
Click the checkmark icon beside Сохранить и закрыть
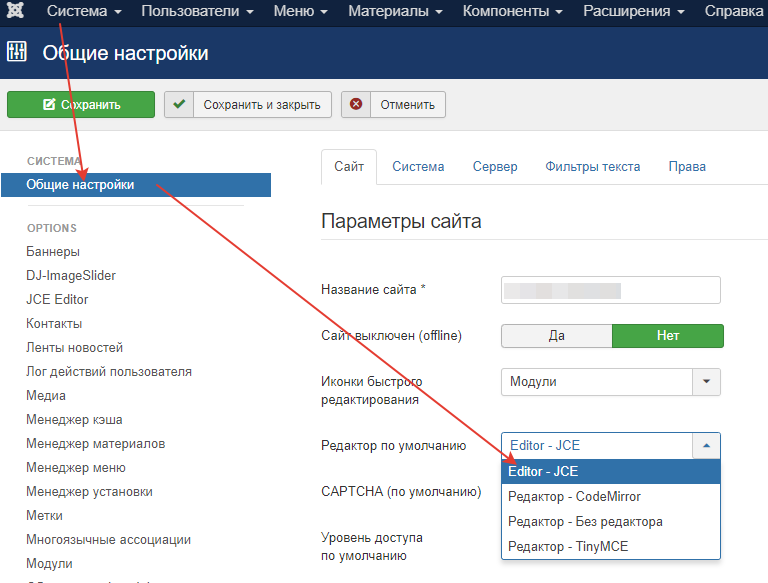coord(178,105)
